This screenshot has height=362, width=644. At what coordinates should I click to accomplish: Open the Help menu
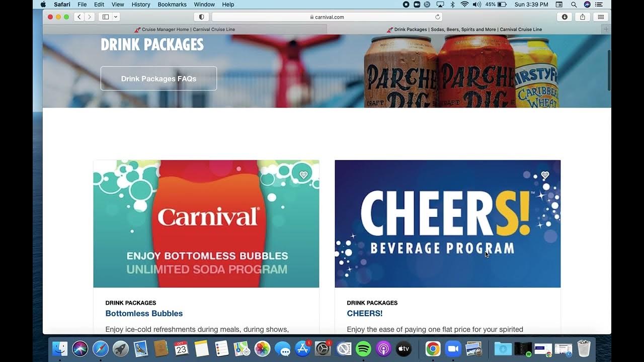click(228, 5)
